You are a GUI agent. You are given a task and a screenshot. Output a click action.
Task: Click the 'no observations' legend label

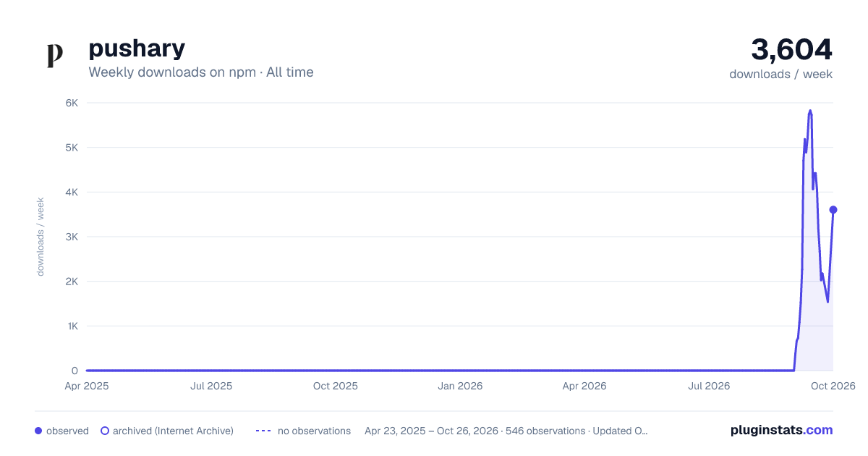[314, 431]
